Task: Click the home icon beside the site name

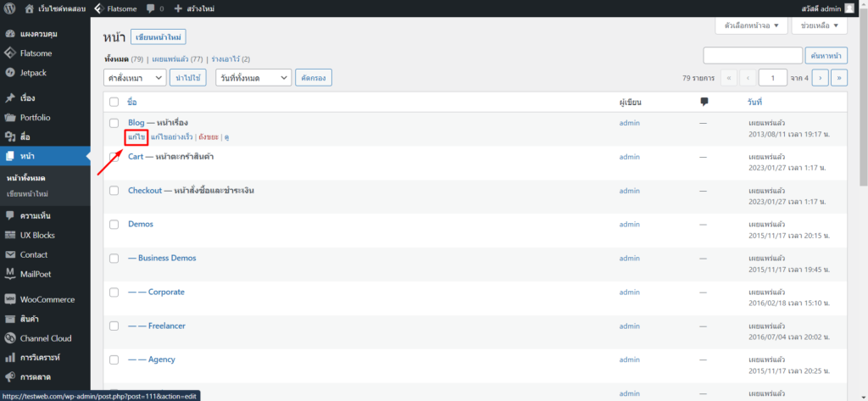Action: pyautogui.click(x=29, y=8)
